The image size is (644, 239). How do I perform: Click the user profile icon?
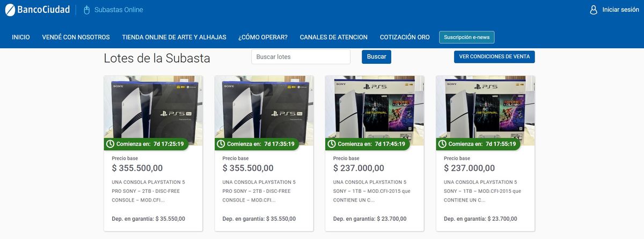tap(594, 10)
